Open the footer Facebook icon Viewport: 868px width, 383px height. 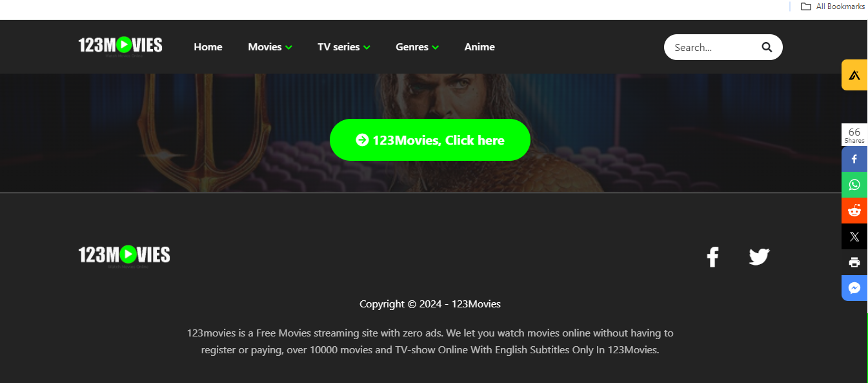pyautogui.click(x=712, y=257)
